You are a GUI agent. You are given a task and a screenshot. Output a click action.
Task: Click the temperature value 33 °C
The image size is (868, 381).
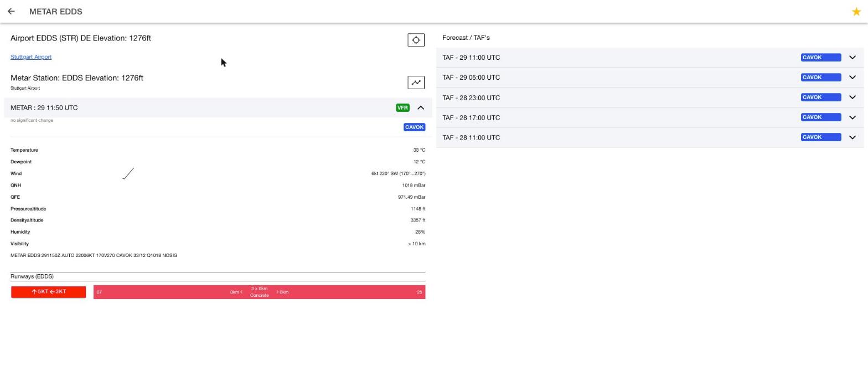coord(419,150)
